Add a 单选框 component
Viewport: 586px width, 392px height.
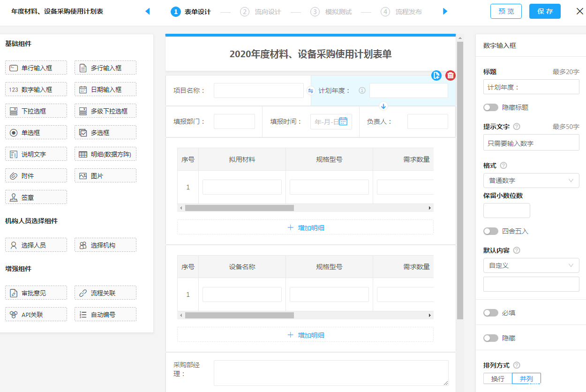click(x=36, y=132)
